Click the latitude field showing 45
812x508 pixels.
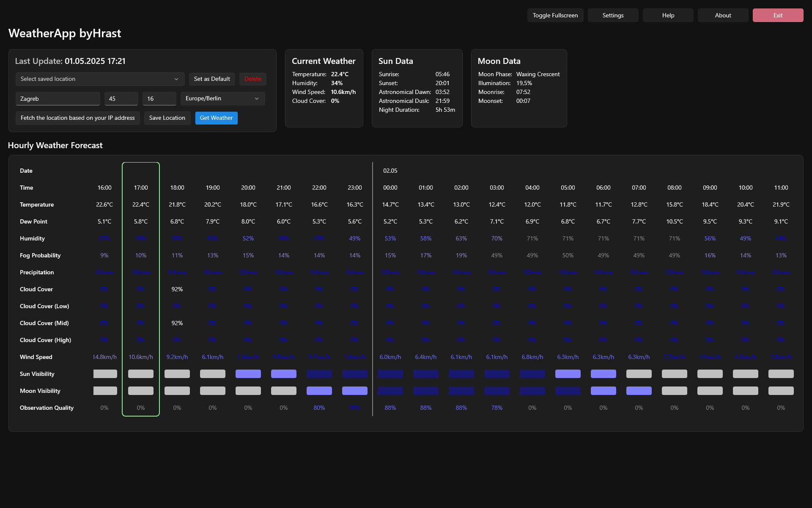121,98
